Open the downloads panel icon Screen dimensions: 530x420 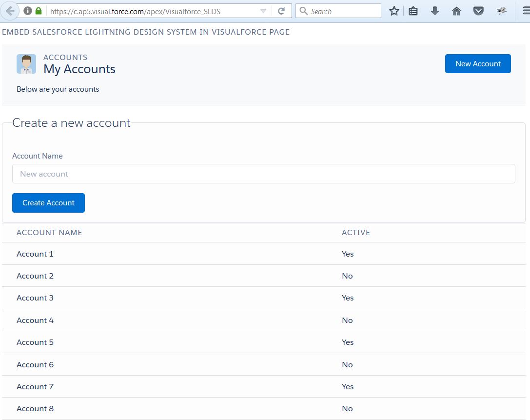coord(434,10)
